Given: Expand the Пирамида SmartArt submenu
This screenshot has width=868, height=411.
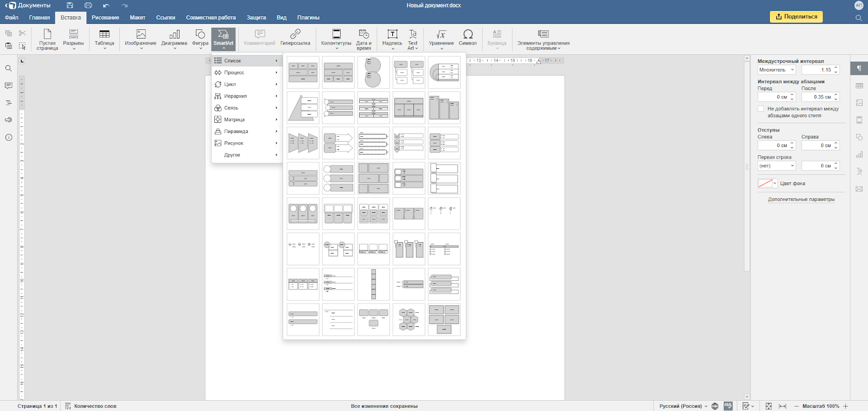Looking at the screenshot, I should coord(246,131).
